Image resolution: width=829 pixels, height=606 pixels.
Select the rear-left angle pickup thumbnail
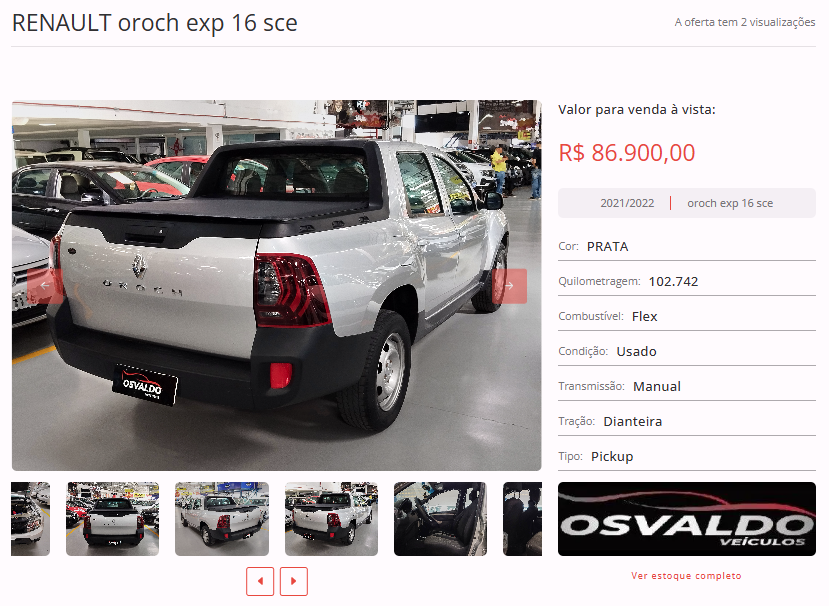pos(222,519)
